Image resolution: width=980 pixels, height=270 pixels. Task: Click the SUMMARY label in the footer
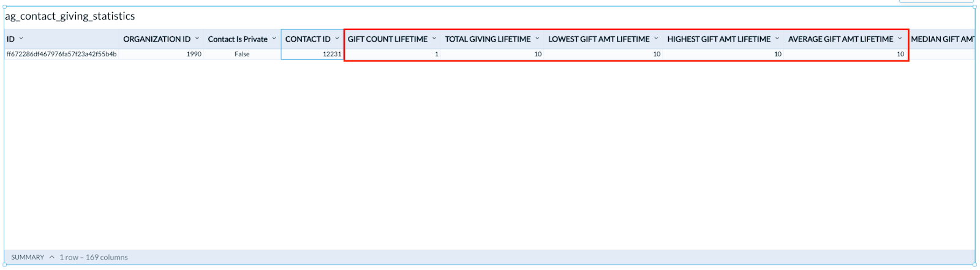click(28, 257)
